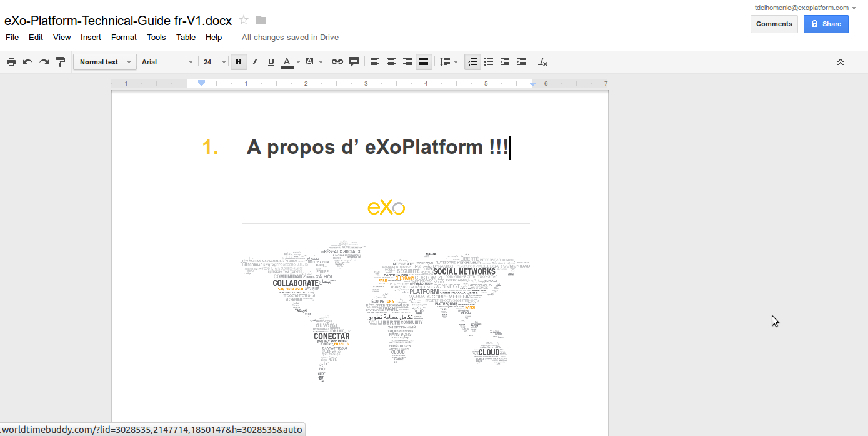The height and width of the screenshot is (436, 868).
Task: Click the document title to rename
Action: pyautogui.click(x=118, y=20)
